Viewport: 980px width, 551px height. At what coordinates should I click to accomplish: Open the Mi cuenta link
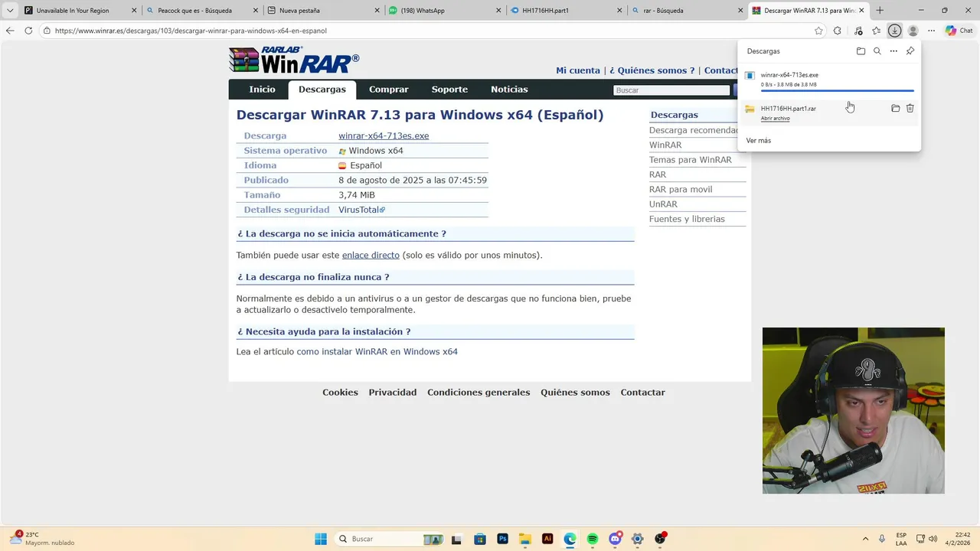tap(578, 70)
